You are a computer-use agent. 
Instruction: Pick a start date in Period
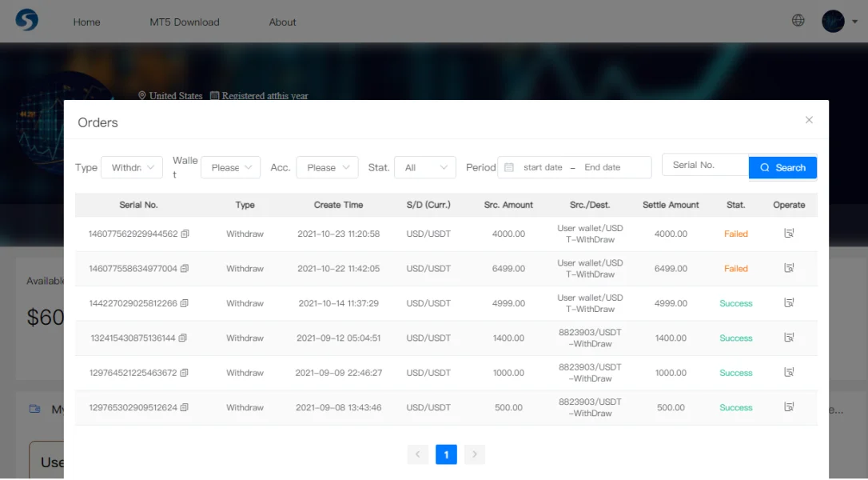pyautogui.click(x=543, y=167)
